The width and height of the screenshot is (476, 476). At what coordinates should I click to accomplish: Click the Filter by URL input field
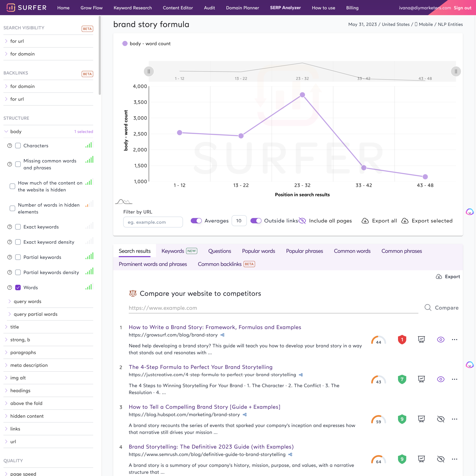(x=153, y=222)
